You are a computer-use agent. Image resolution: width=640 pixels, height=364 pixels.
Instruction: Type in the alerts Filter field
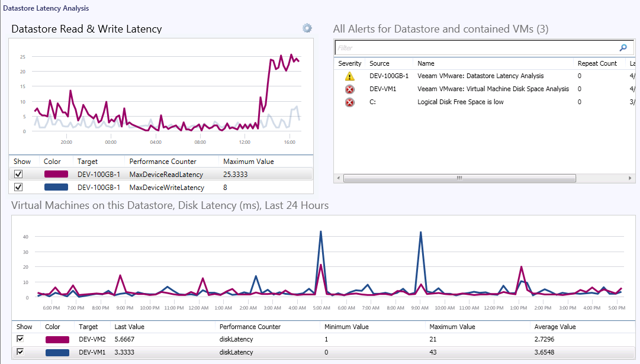[474, 48]
